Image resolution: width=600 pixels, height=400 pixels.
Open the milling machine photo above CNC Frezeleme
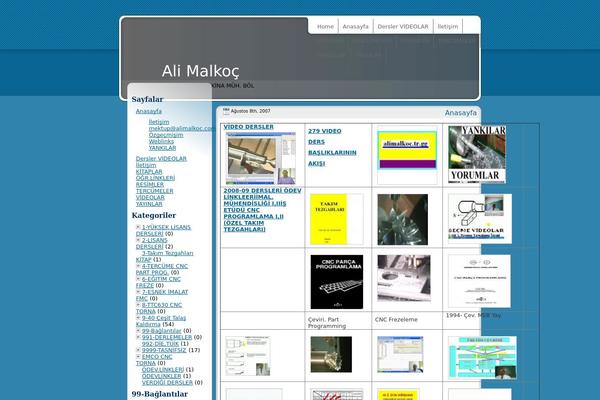tap(404, 278)
